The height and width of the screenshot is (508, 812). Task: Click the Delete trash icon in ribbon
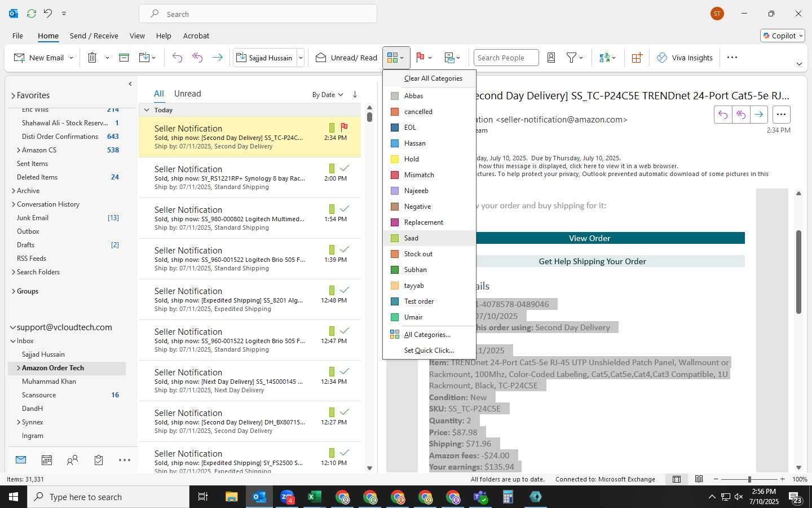(x=92, y=58)
